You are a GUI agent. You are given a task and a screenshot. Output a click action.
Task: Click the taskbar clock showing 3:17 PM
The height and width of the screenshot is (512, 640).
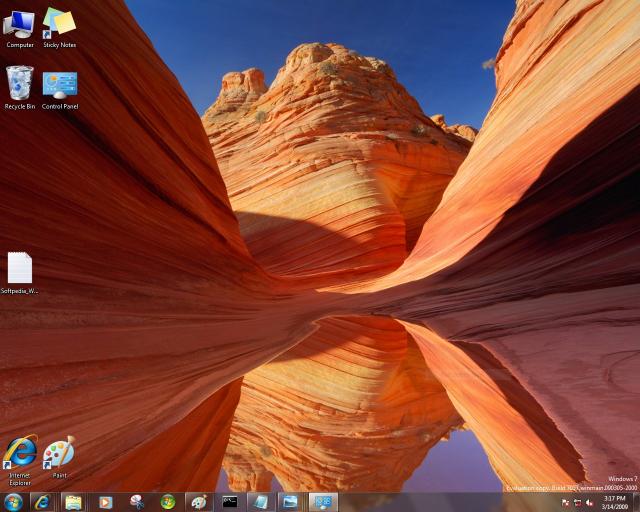pyautogui.click(x=614, y=502)
